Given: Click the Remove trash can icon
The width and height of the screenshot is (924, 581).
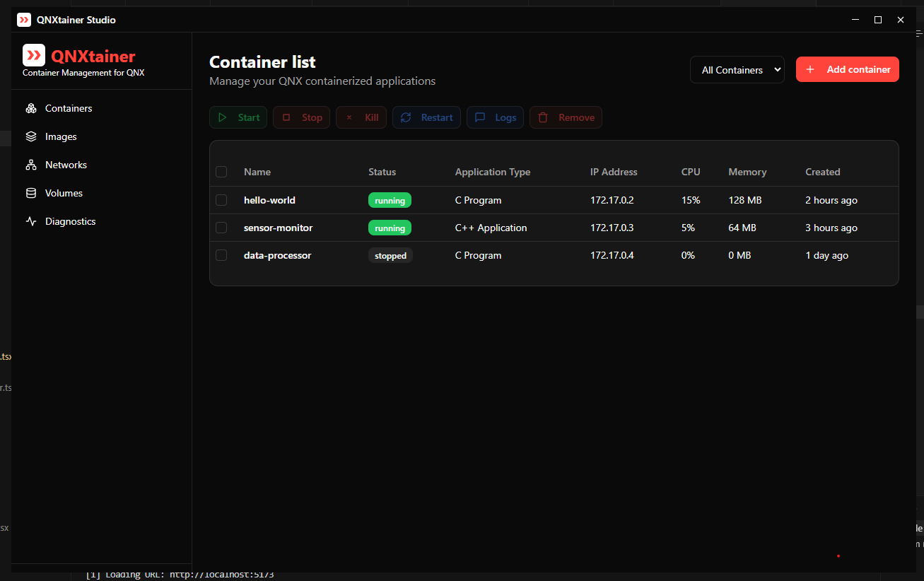Looking at the screenshot, I should pos(544,117).
